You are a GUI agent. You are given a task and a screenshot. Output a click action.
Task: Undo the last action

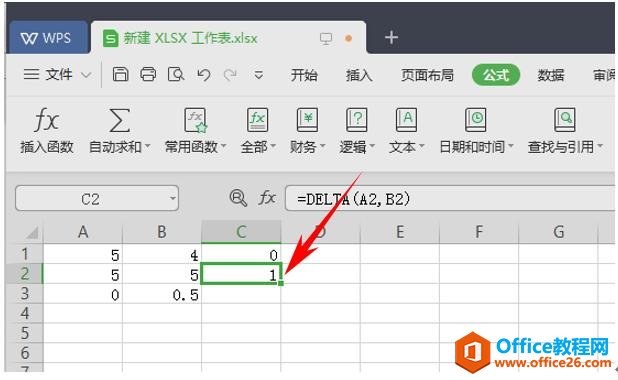203,74
